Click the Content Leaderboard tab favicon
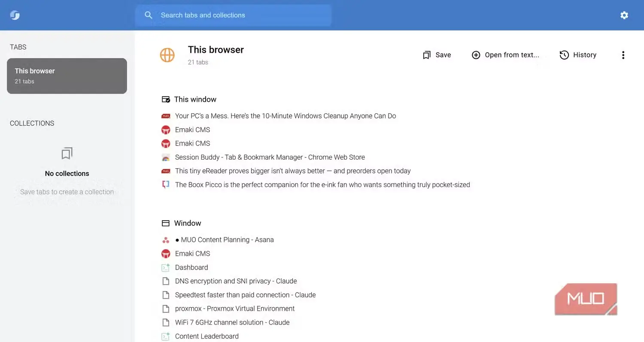Screen dimensions: 644x342 (166, 336)
